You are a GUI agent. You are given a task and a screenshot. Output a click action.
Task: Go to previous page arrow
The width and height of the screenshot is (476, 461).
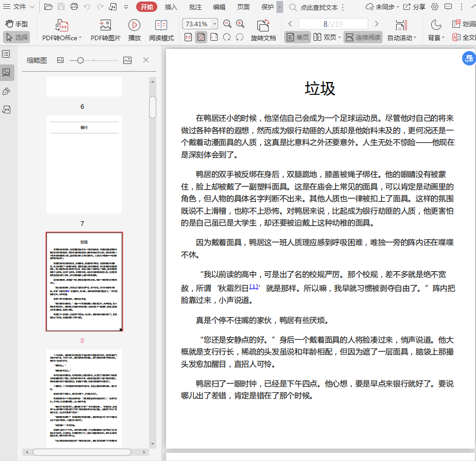pos(290,24)
